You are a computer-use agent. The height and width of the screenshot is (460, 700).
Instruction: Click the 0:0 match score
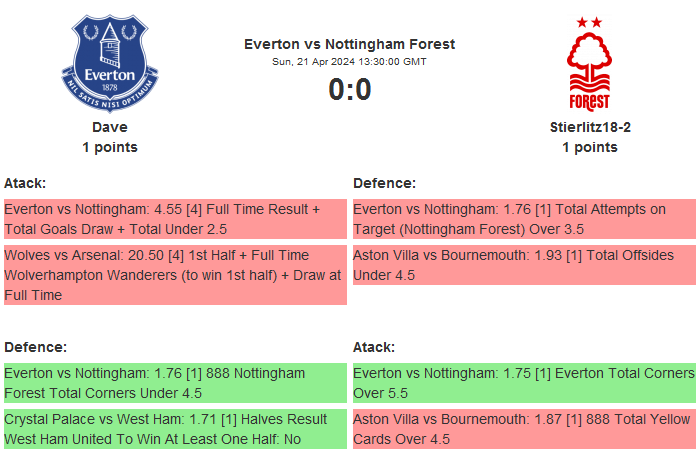click(x=349, y=90)
